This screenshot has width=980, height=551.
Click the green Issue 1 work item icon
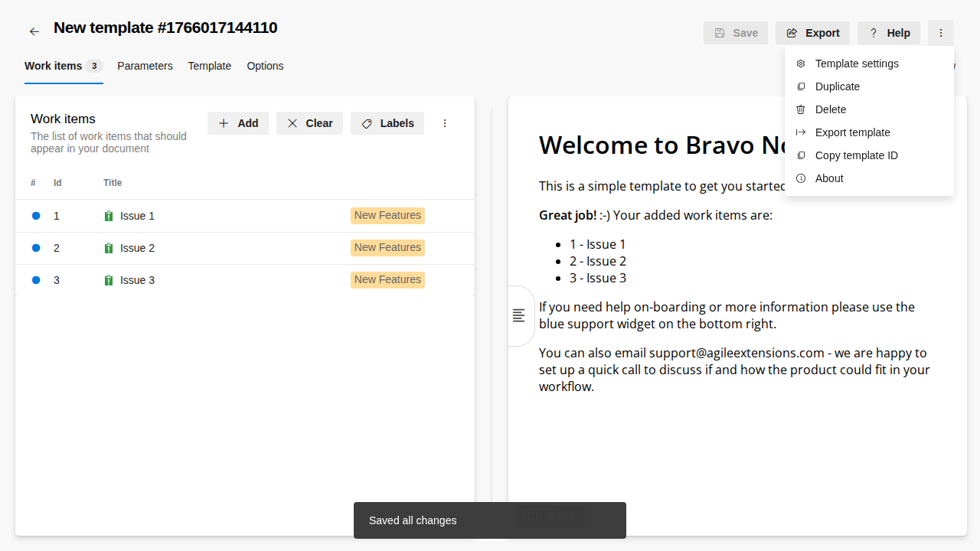109,217
